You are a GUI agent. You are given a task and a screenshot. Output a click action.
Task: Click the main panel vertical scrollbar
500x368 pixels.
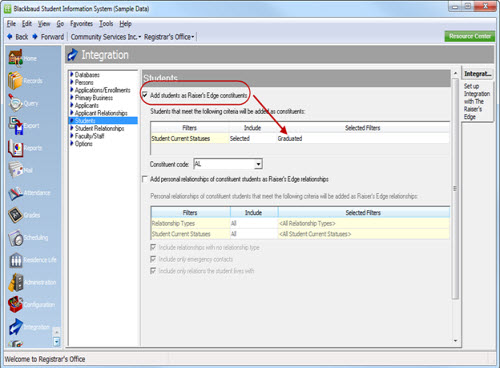[455, 188]
